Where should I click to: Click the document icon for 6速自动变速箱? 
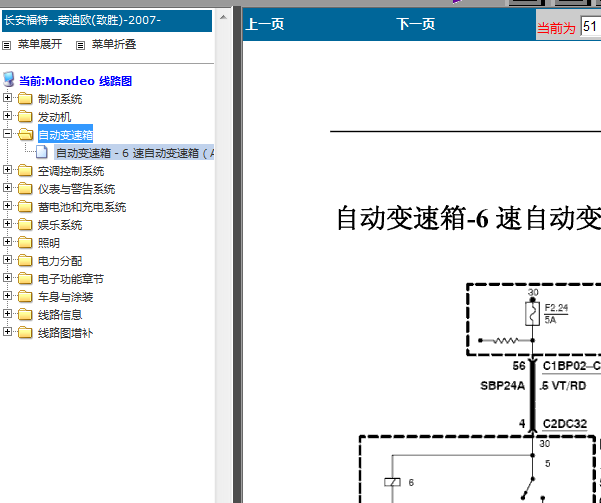(x=42, y=152)
